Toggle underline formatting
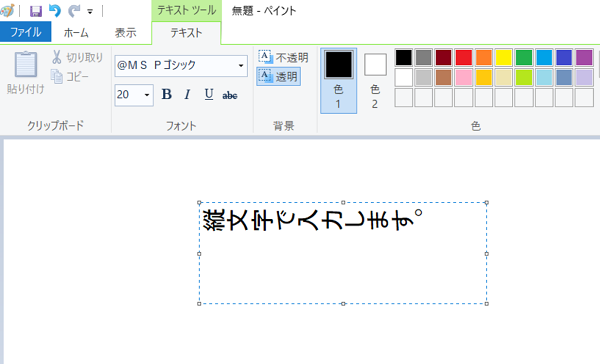Screen dimensions: 600x364 [x=209, y=95]
